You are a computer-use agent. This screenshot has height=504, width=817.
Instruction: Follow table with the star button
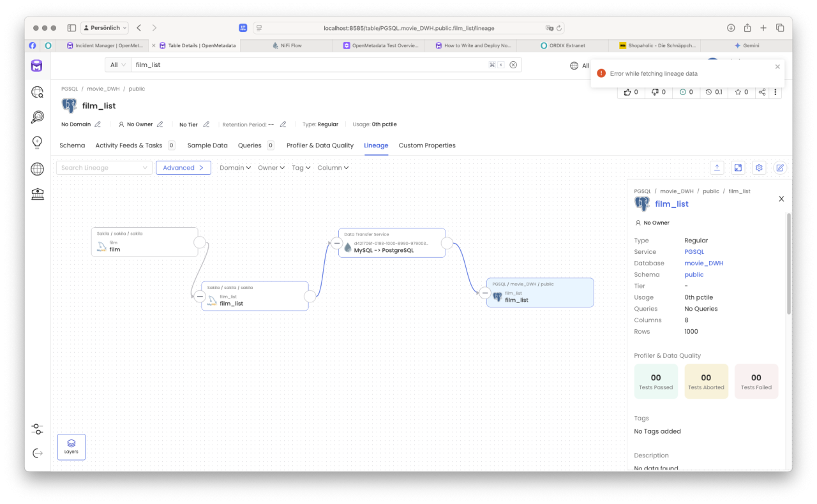(742, 92)
